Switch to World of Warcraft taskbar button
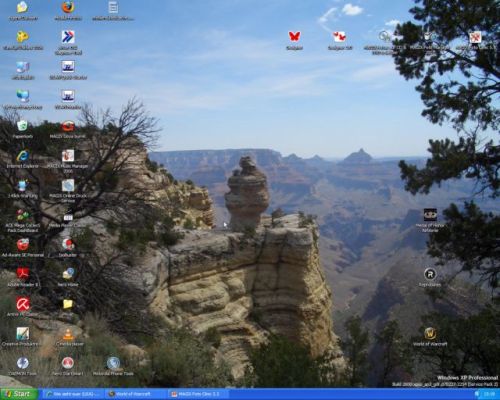Screen dimensions: 500x400 tap(137, 394)
